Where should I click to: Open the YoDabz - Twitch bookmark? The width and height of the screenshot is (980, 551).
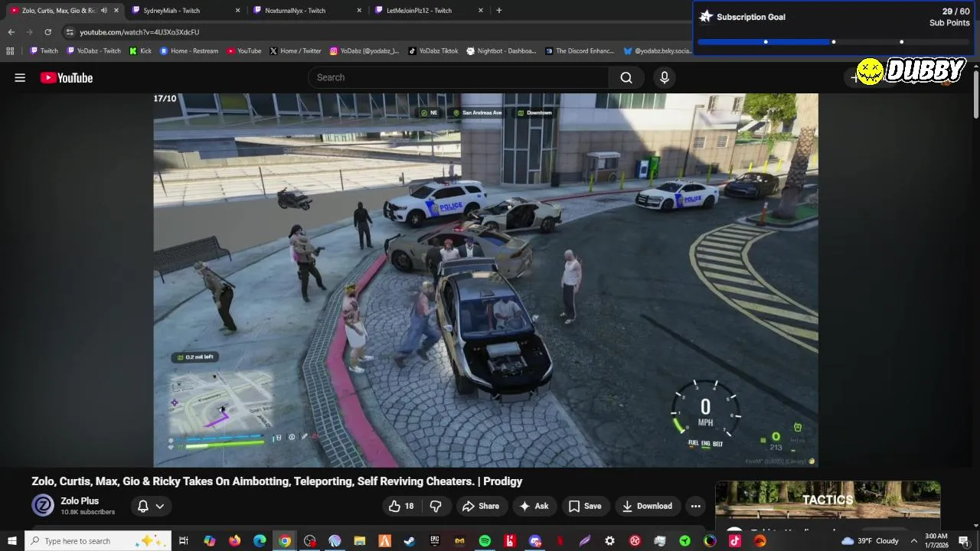[93, 51]
